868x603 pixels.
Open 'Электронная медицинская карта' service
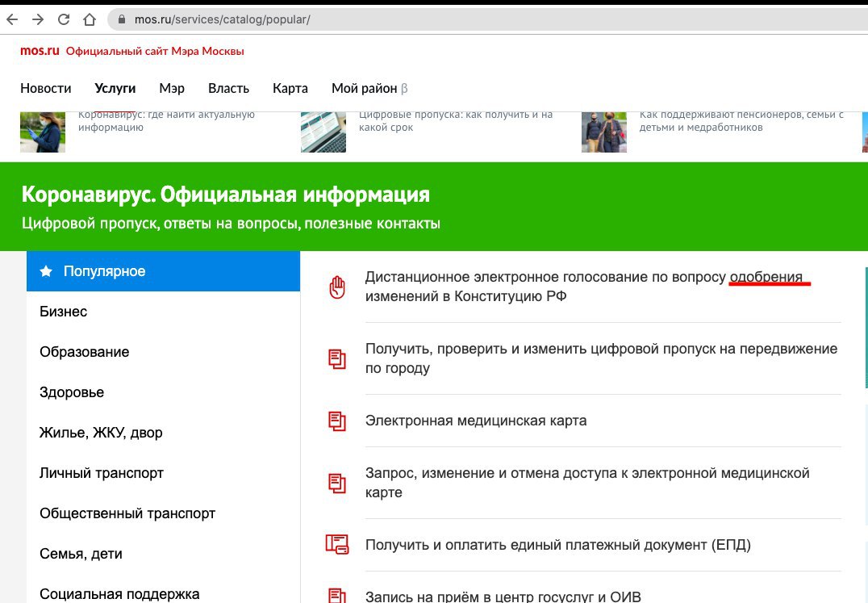[x=476, y=421]
